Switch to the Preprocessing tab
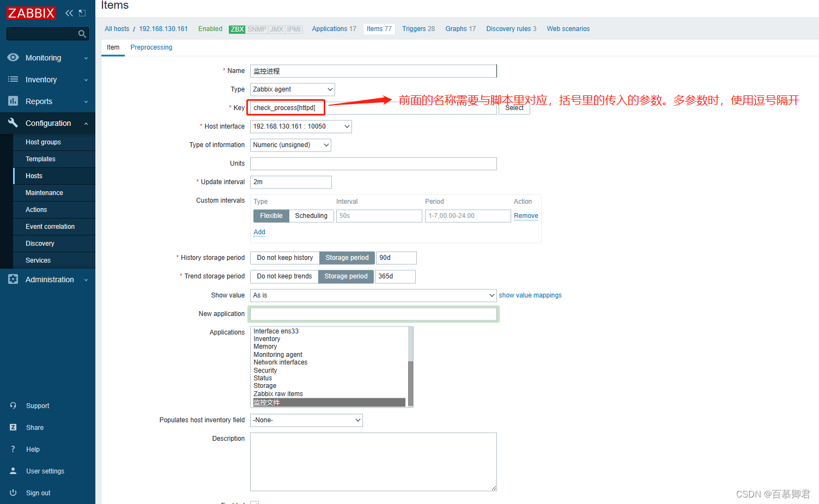Viewport: 819px width, 504px height. tap(151, 47)
